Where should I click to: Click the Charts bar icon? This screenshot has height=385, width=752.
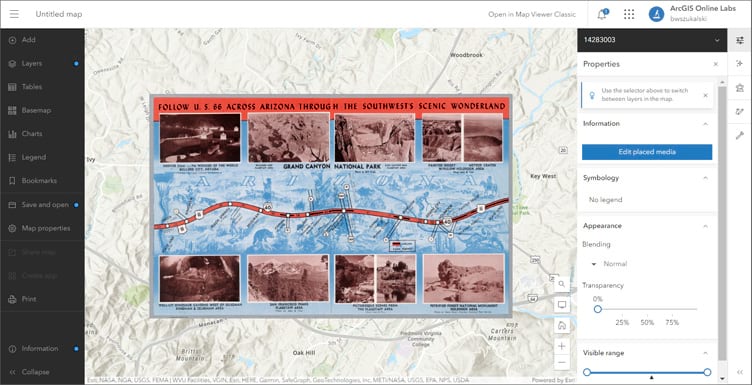click(x=12, y=134)
